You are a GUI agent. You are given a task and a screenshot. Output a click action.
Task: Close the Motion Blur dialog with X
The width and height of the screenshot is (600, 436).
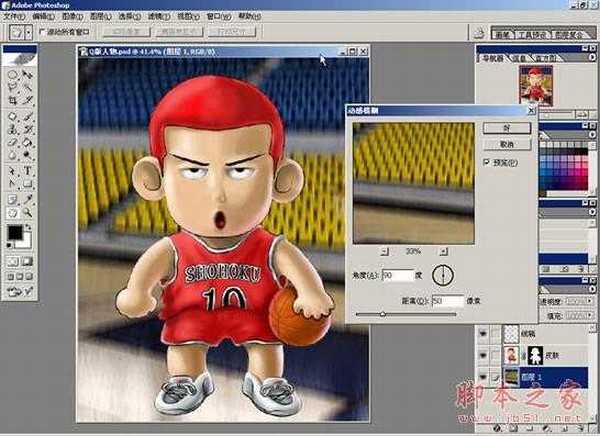[530, 113]
